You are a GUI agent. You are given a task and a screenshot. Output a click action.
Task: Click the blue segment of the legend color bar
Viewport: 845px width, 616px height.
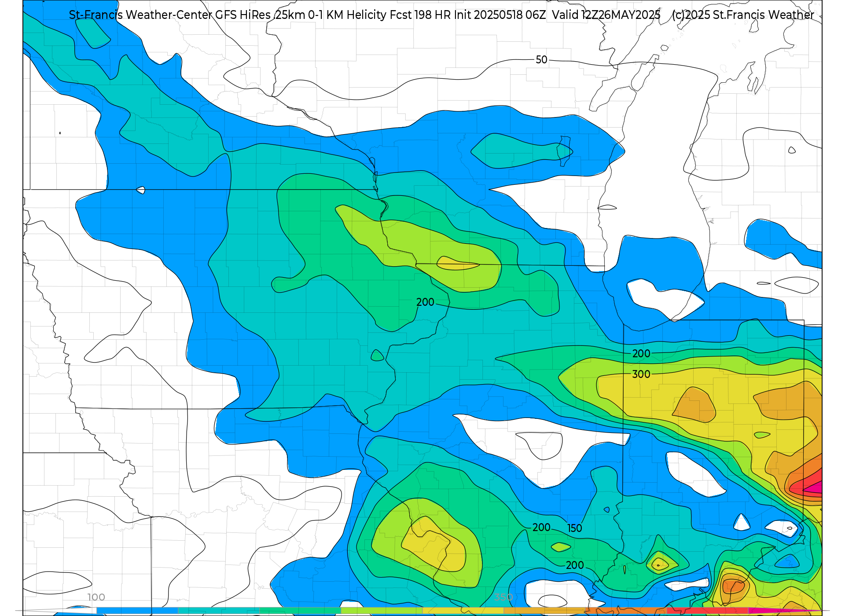pyautogui.click(x=137, y=611)
